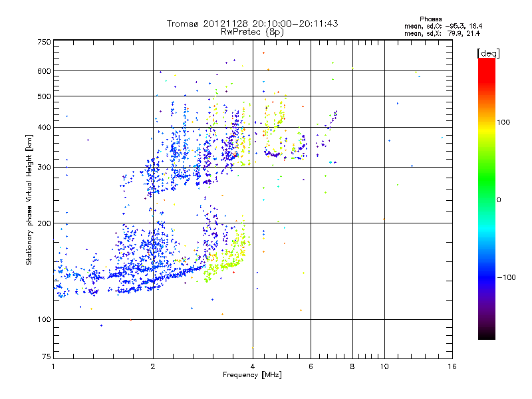532x399 pixels.
Task: Click the x-axis tick label '6'
Action: pos(311,366)
